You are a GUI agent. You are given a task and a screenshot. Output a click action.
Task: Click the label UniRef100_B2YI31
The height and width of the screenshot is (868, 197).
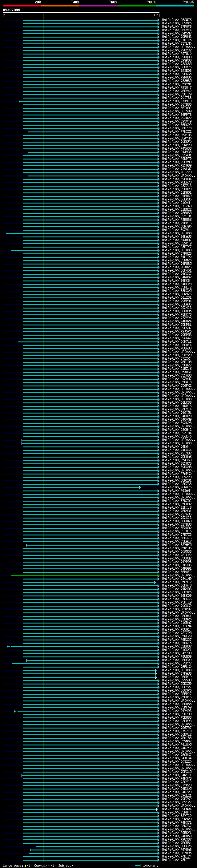[x=177, y=216]
